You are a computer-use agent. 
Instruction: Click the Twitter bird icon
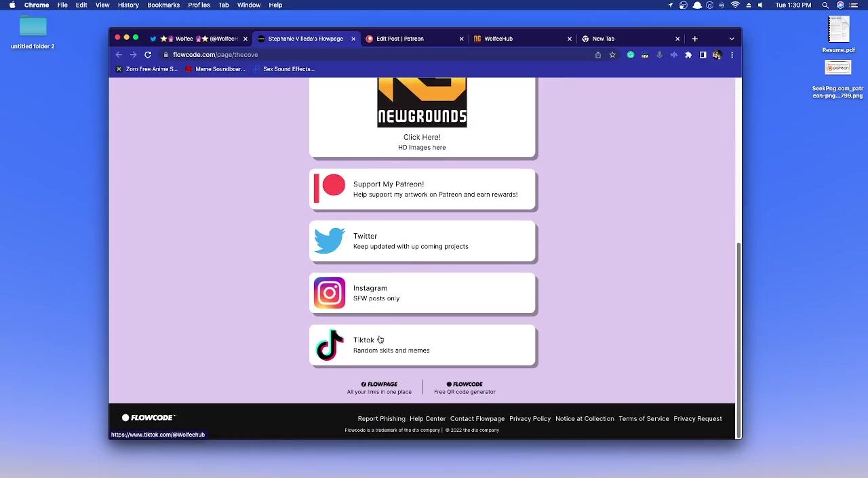[x=330, y=241]
